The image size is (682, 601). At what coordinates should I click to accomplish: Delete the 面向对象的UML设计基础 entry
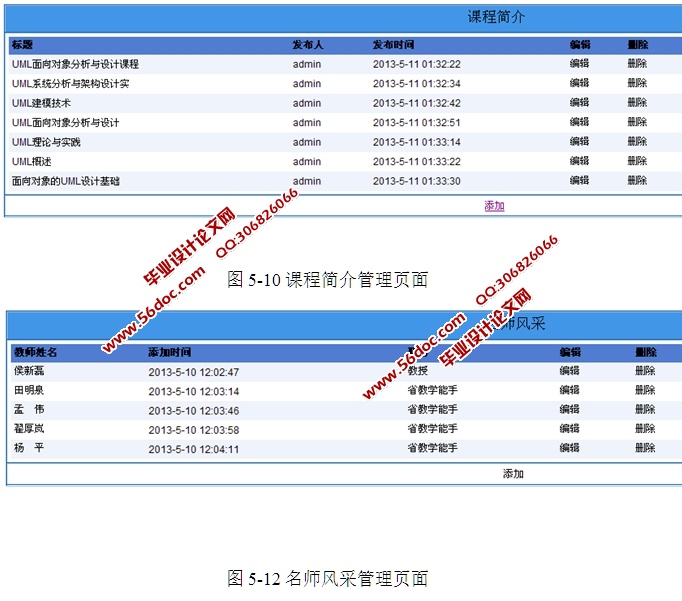637,181
